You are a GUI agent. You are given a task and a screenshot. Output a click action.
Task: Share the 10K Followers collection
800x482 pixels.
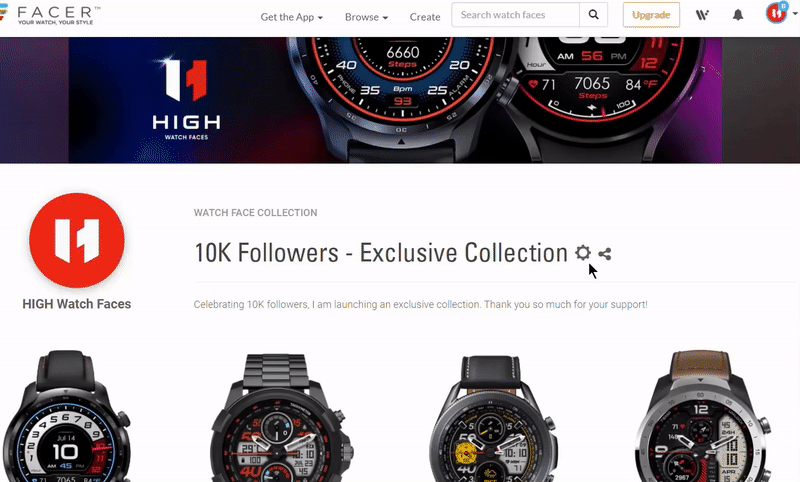pos(605,254)
